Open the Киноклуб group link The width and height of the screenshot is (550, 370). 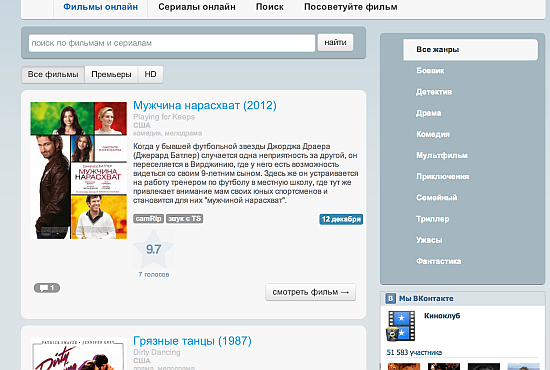pyautogui.click(x=442, y=316)
